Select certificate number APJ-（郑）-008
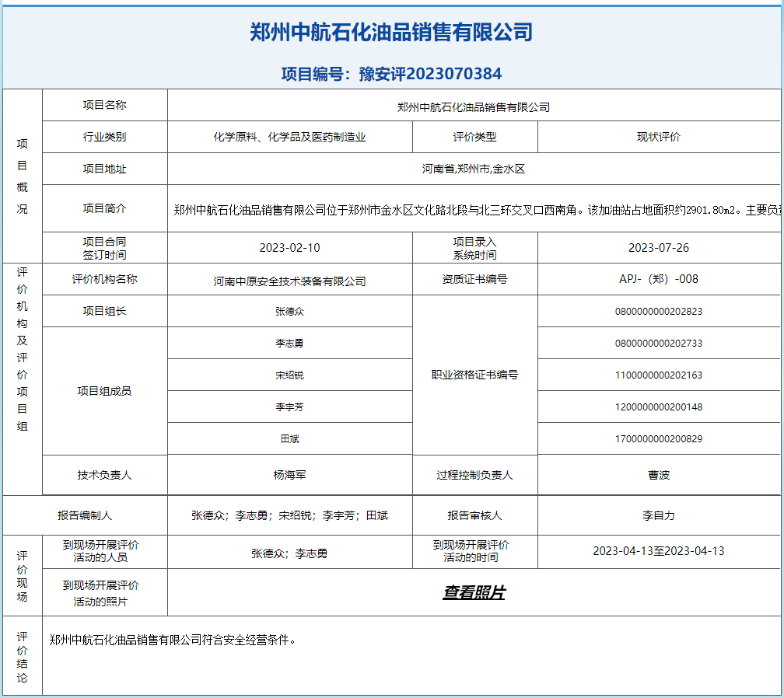The width and height of the screenshot is (784, 698). (x=659, y=279)
